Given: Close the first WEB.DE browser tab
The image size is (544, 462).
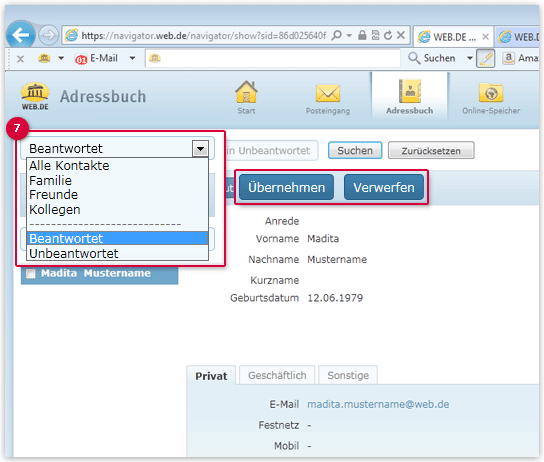Looking at the screenshot, I should coord(486,36).
